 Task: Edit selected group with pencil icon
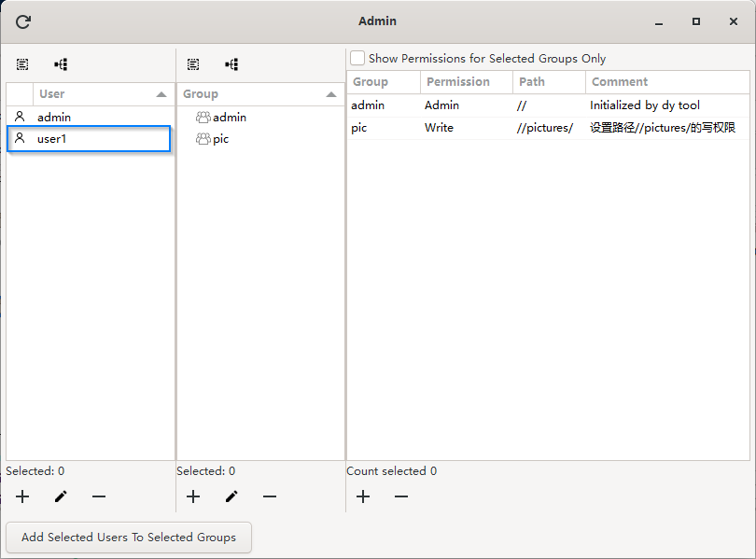pos(231,496)
